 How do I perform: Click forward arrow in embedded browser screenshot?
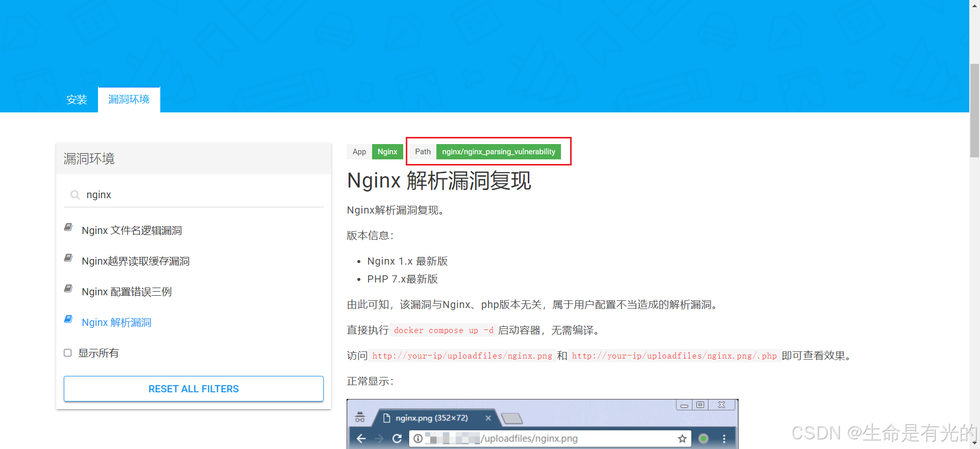point(379,438)
